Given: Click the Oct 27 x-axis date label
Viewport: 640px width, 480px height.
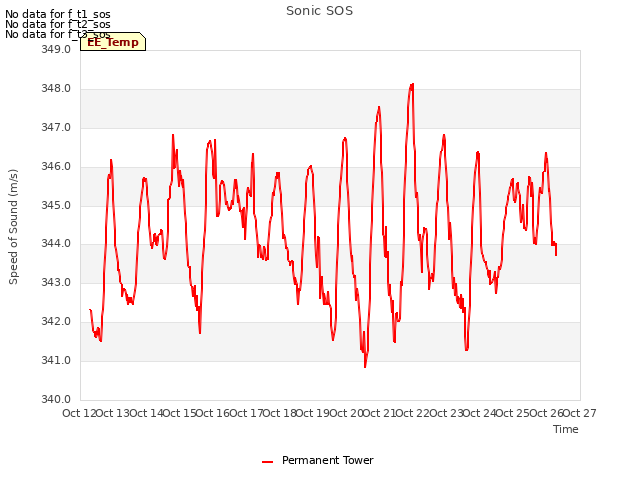Looking at the screenshot, I should click(x=580, y=413).
